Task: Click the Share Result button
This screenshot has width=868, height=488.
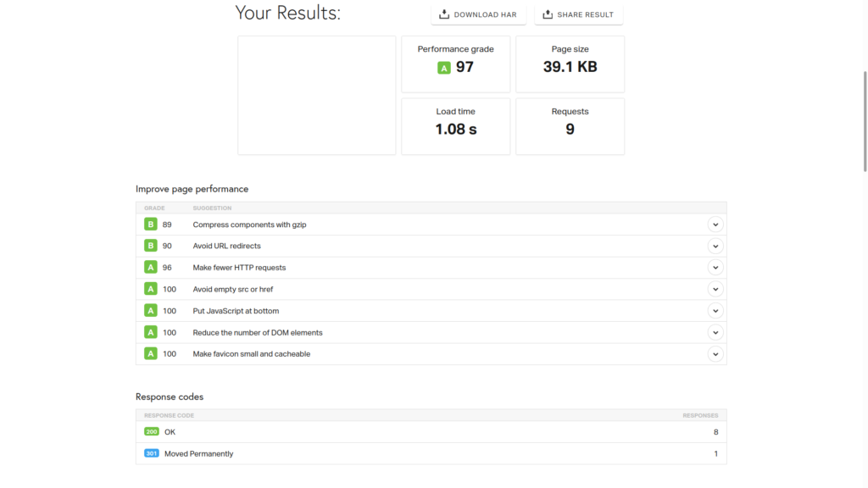Action: coord(579,14)
